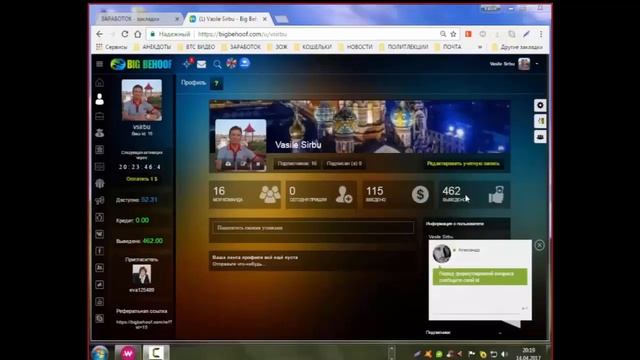Expand the user dropdown arrow beside Vasile Sirbu
Viewport: 640px width, 360px height.
tap(537, 64)
